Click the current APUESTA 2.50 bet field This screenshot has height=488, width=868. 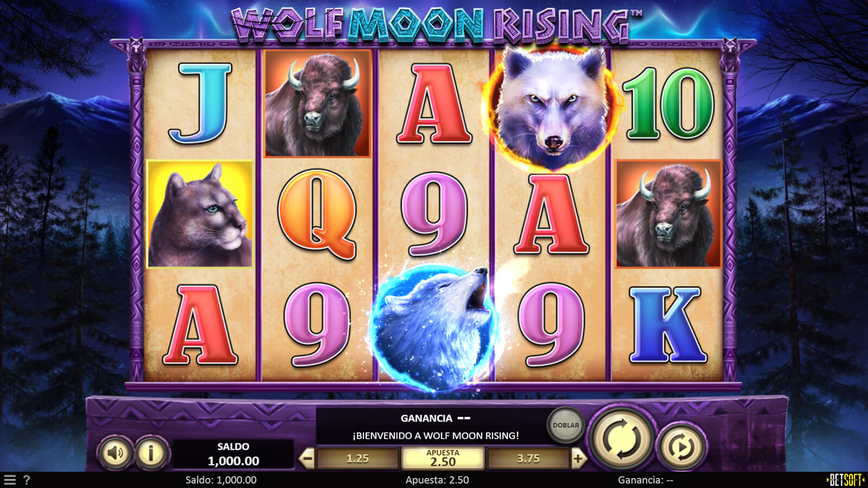(x=443, y=459)
